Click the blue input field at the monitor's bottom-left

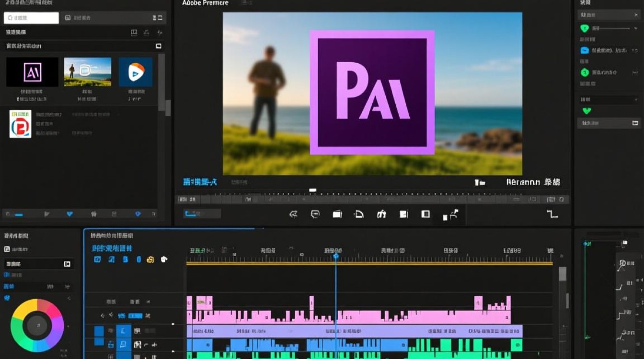click(x=202, y=214)
